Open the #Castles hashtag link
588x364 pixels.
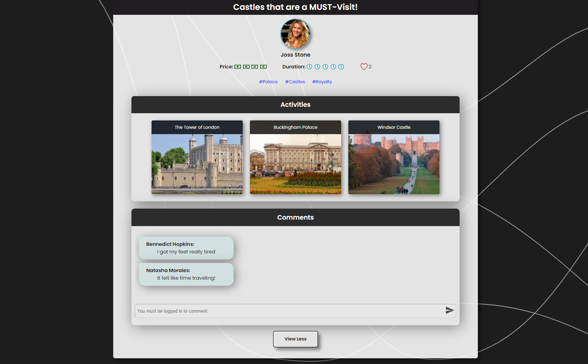[295, 82]
